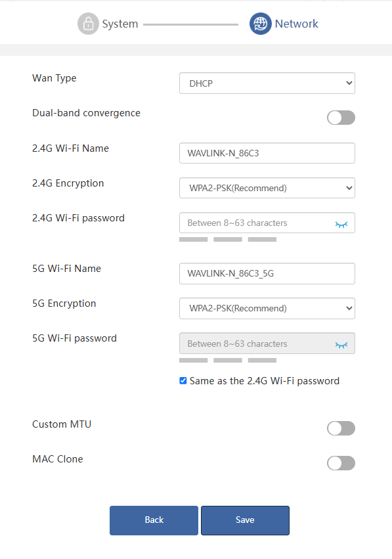
Task: Focus the 2.4G Wi-Fi Name field
Action: pos(267,153)
